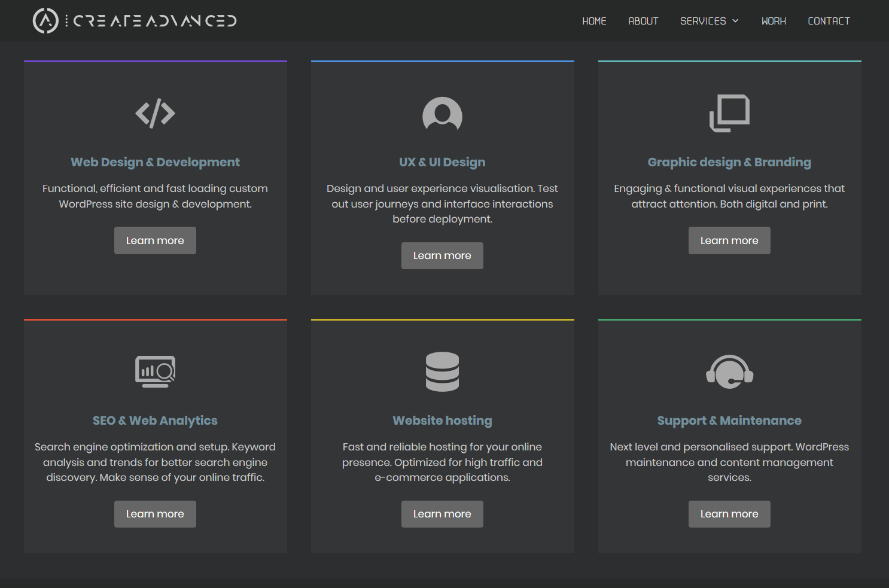Click the overlapping squares graphic design icon
The image size is (889, 588).
729,113
